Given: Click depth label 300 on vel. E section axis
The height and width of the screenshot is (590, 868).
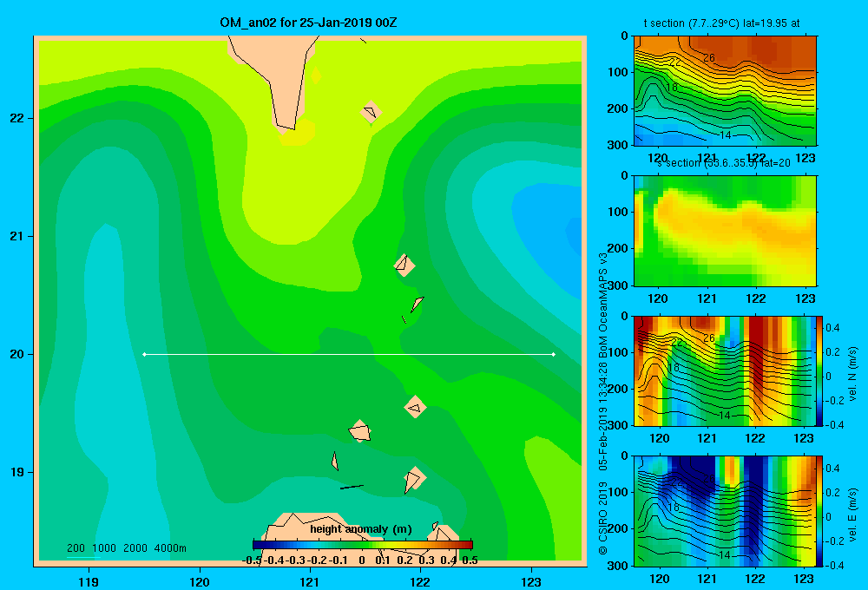Looking at the screenshot, I should pos(617,565).
